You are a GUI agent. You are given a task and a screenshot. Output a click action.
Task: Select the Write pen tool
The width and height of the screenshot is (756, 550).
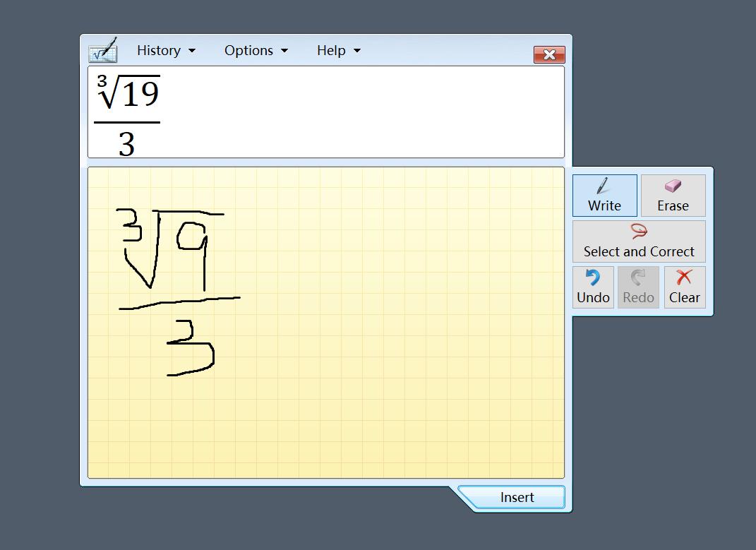pyautogui.click(x=604, y=196)
